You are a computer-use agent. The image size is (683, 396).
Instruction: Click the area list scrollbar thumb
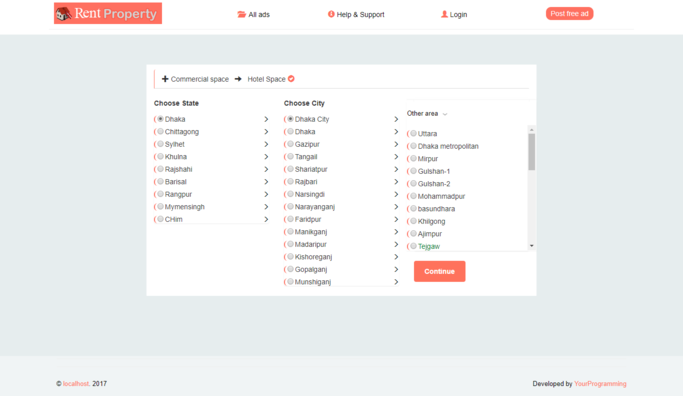(531, 152)
